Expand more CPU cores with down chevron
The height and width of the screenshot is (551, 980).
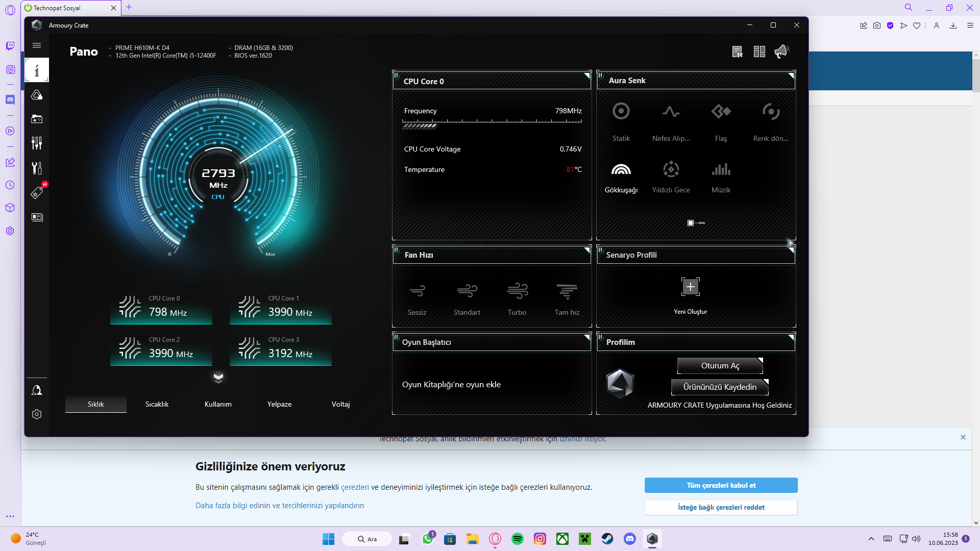218,378
